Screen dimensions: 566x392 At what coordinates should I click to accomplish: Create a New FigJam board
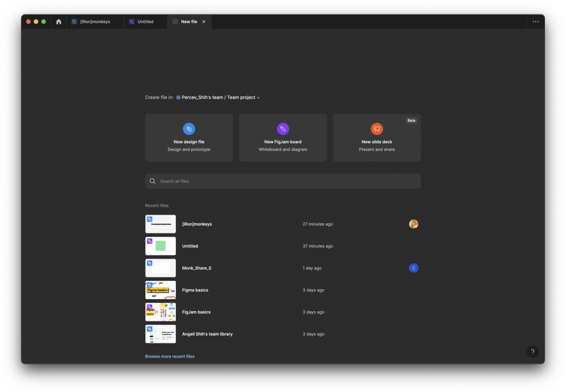click(x=282, y=138)
